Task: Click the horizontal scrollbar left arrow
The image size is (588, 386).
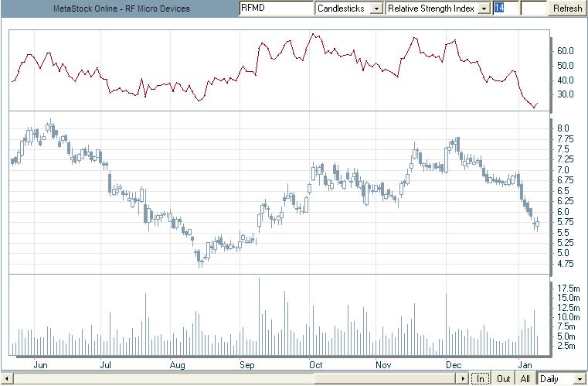Action: (x=6, y=378)
